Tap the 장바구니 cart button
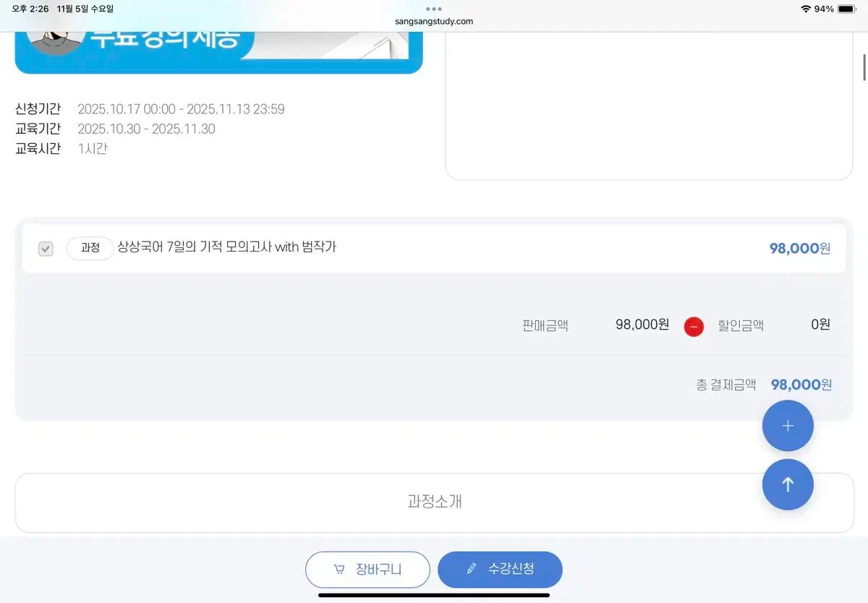Image resolution: width=868 pixels, height=603 pixels. click(367, 569)
